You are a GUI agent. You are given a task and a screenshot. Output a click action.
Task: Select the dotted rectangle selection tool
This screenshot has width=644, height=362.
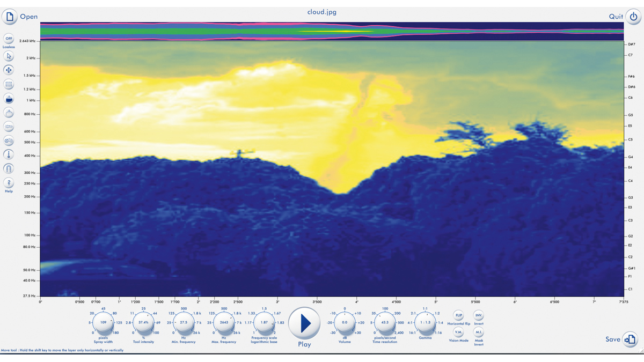point(9,84)
